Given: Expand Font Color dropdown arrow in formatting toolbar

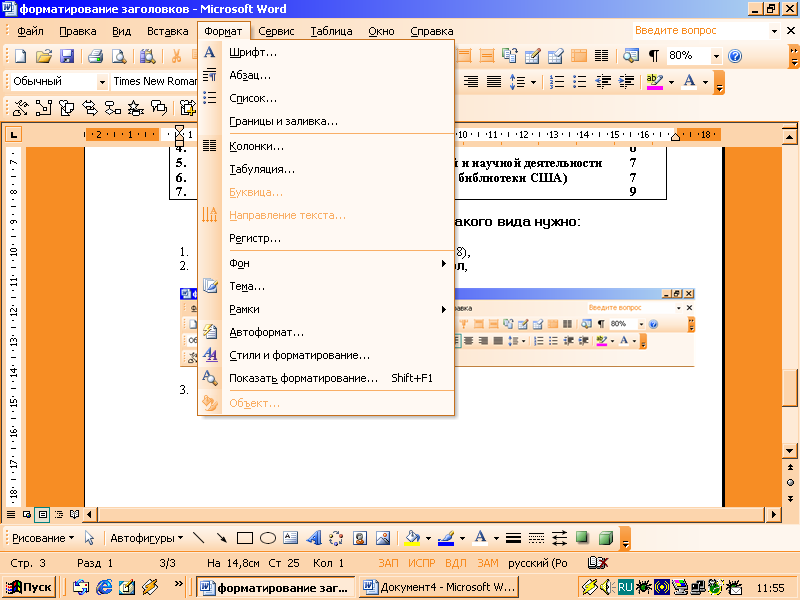Looking at the screenshot, I should point(706,82).
